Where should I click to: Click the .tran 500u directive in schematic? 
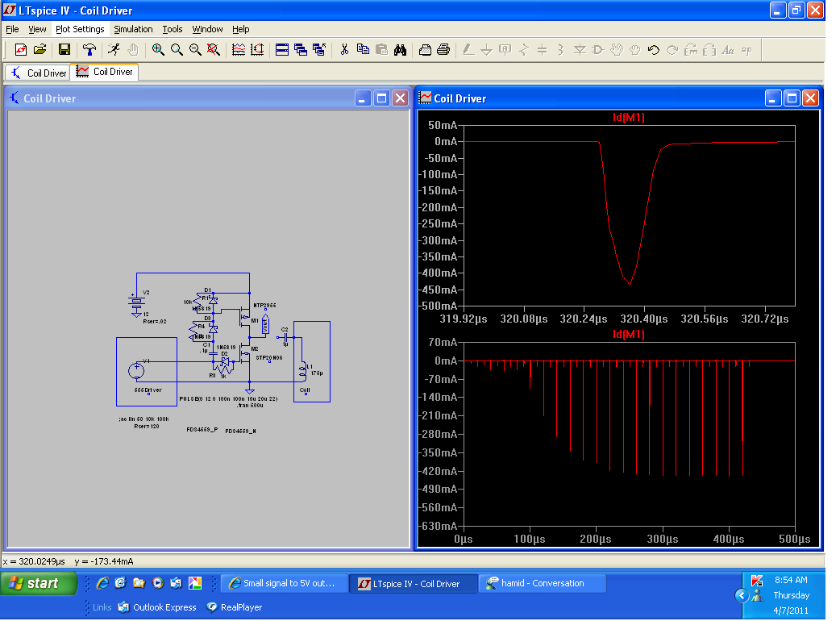pos(250,405)
